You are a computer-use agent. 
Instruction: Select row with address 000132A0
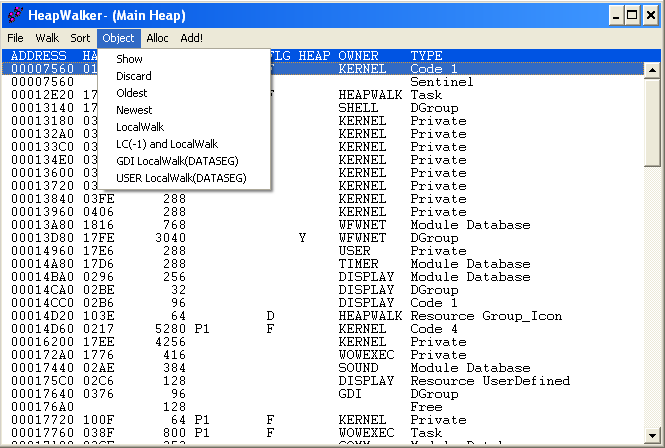[x=323, y=134]
